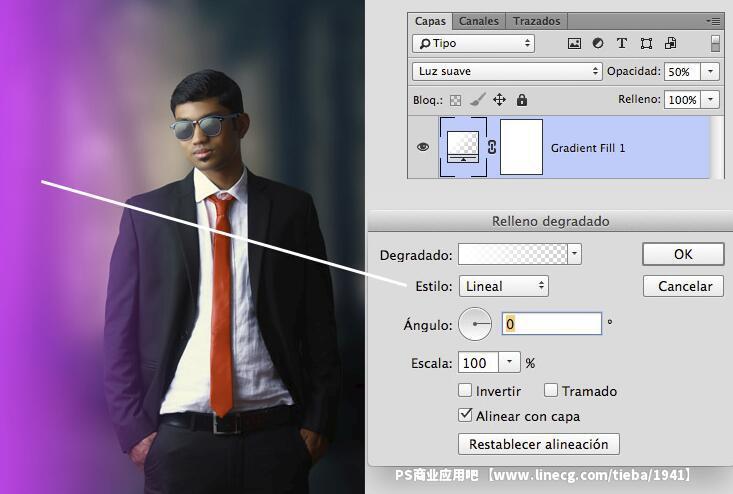This screenshot has height=494, width=733.
Task: Open the Luz suave blend mode dropdown
Action: 507,71
